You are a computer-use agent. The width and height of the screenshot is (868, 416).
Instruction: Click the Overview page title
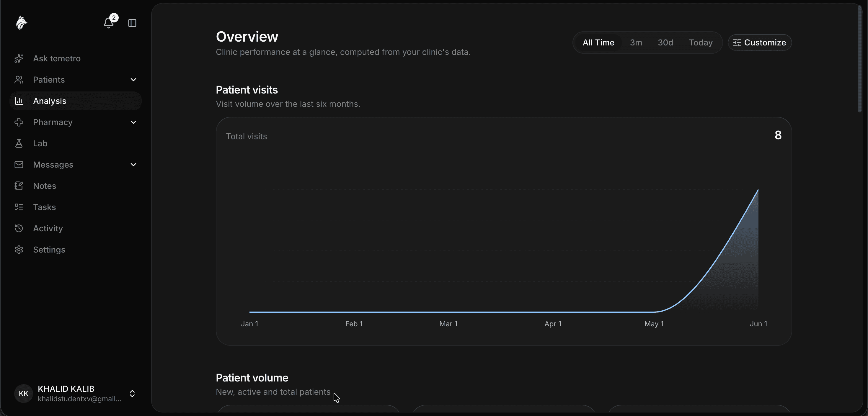[247, 37]
